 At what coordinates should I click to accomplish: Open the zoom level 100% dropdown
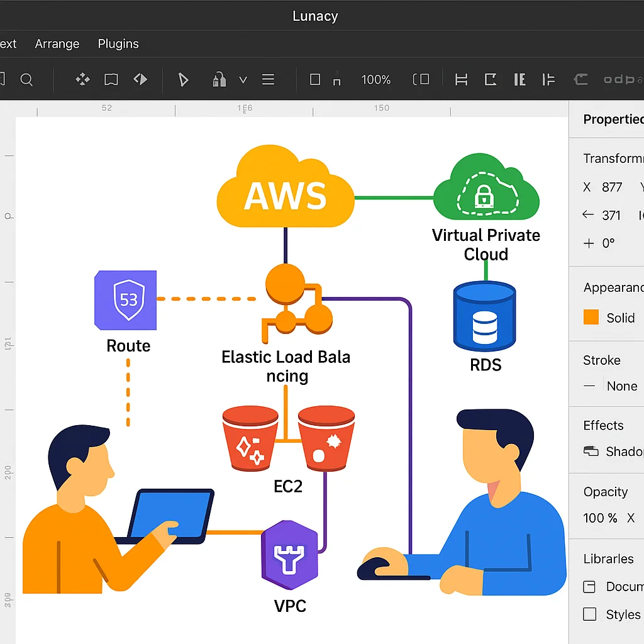(x=376, y=80)
